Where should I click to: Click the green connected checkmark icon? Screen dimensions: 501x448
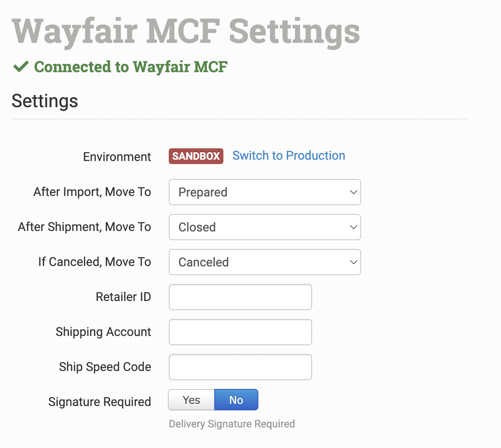tap(21, 67)
